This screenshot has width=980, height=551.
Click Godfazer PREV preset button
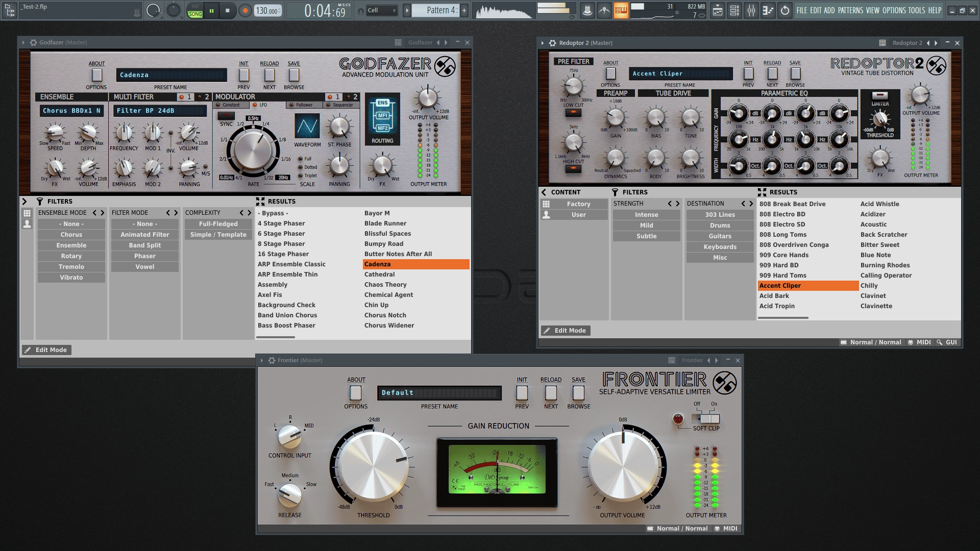pos(244,75)
